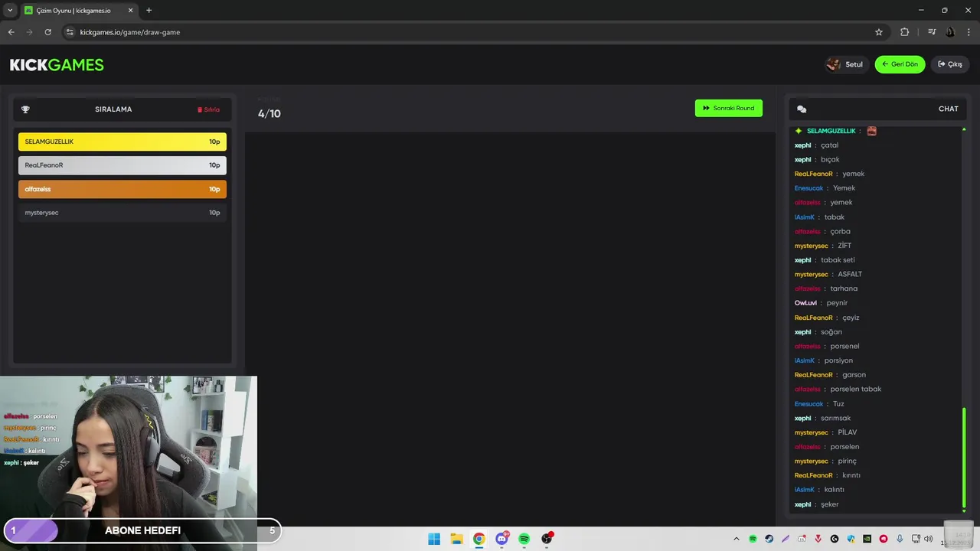Click the Çıkış logout button
The width and height of the screenshot is (980, 551).
click(949, 64)
